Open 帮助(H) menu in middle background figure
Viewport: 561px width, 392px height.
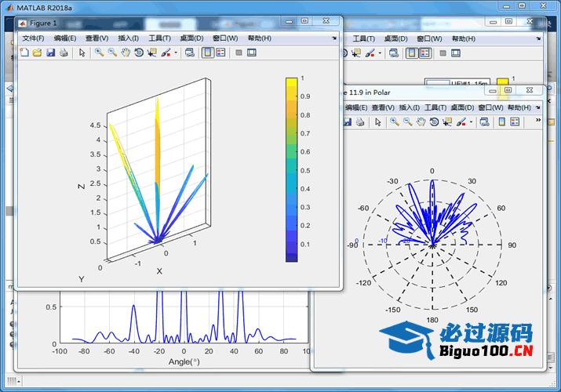464,39
